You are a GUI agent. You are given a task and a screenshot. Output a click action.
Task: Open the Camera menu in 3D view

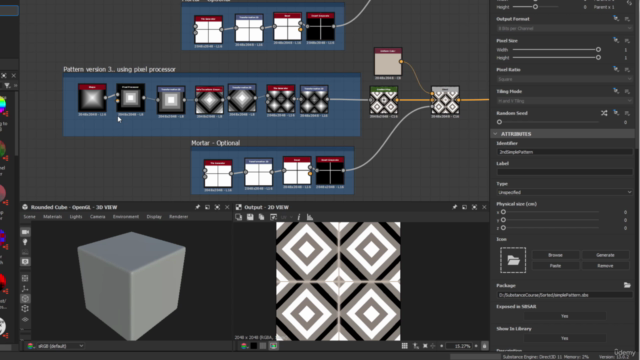coord(98,217)
